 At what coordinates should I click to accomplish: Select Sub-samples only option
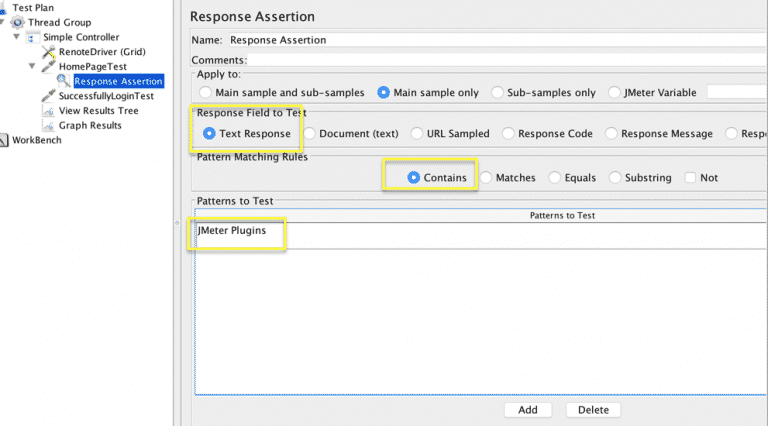tap(544, 93)
